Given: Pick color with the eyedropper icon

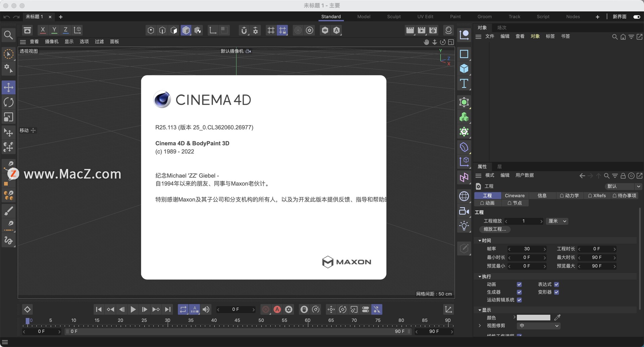Looking at the screenshot, I should (x=557, y=317).
